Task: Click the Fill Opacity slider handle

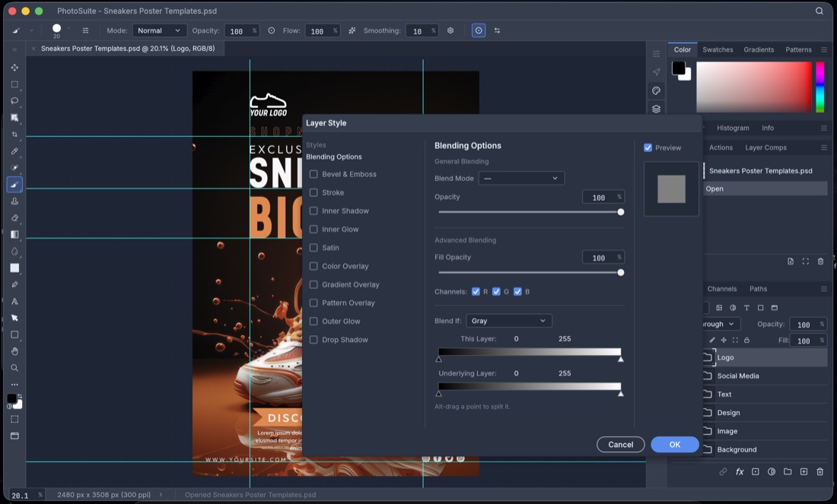Action: (x=620, y=273)
